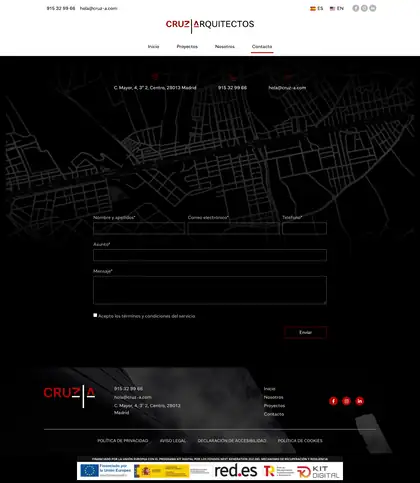Submit the form with Enviar button
Viewport: 420px width, 483px height.
coord(305,332)
